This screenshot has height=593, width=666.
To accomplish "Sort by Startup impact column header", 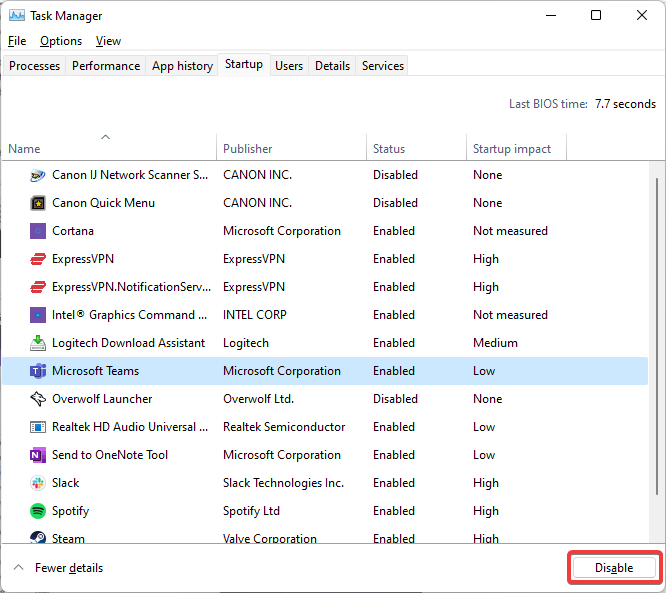I will tap(512, 149).
